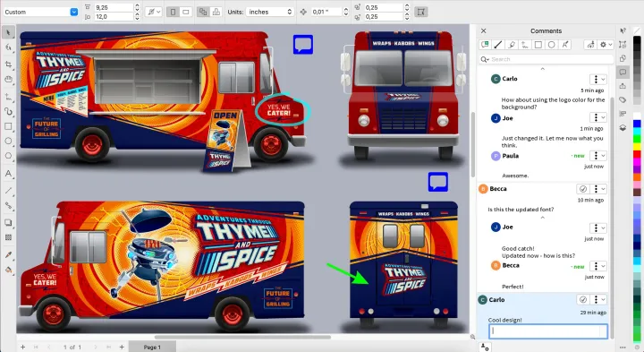The width and height of the screenshot is (644, 352).
Task: Open the Objects layers docker tab icon
Action: (623, 128)
